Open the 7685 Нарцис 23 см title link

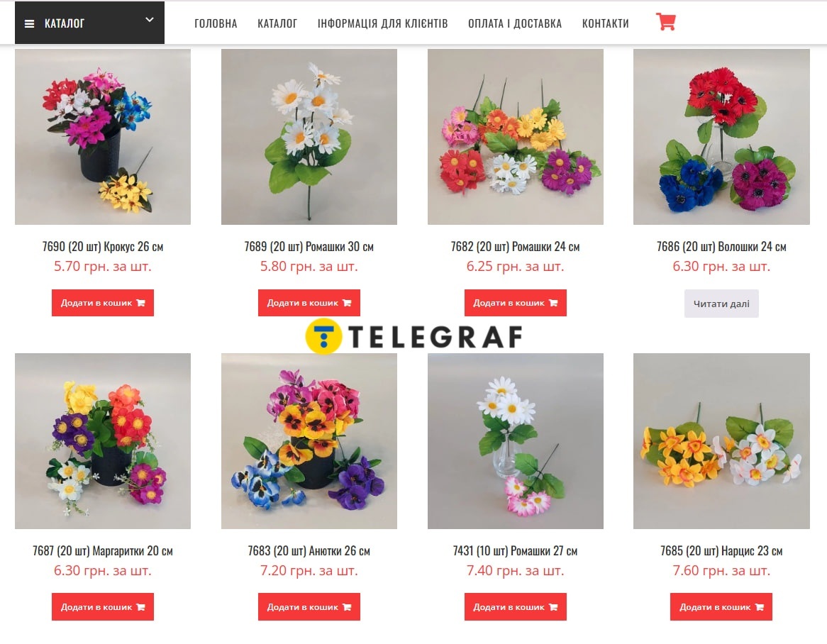point(721,550)
